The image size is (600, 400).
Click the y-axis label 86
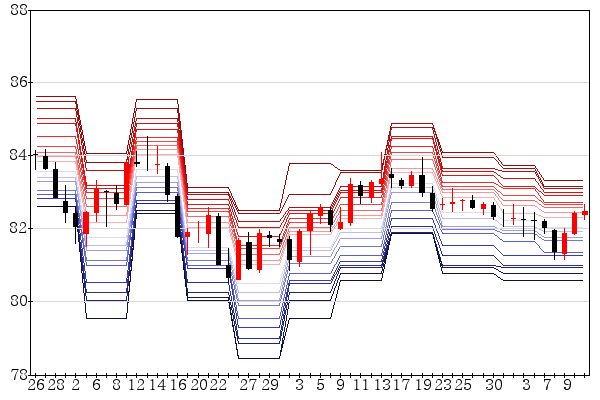click(x=19, y=82)
